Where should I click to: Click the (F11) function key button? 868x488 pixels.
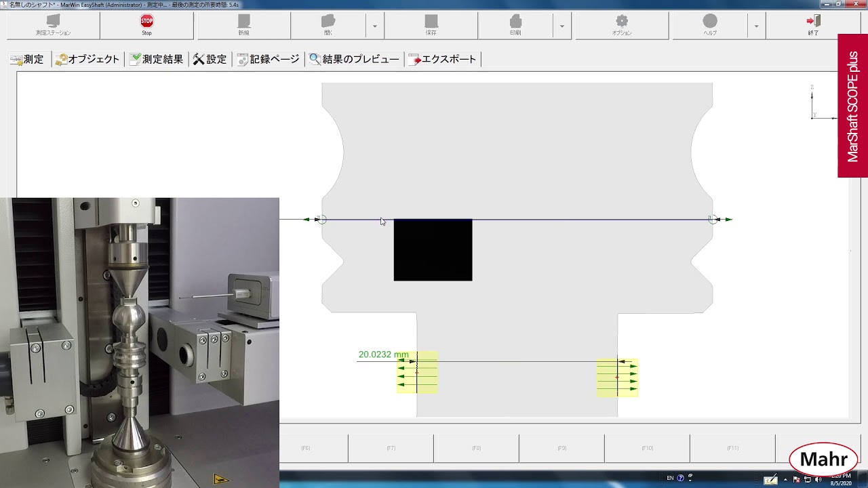click(x=732, y=448)
